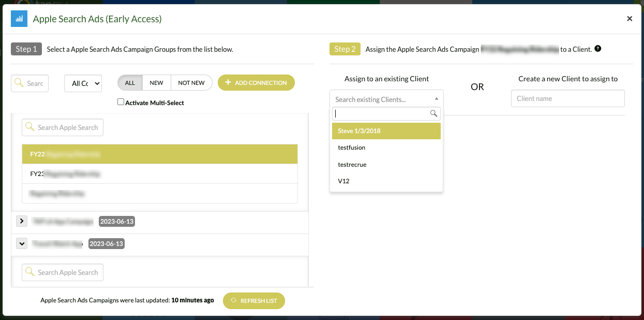Focus the upper Search Apple Search field
Viewport: 644px width, 320px height.
pos(63,127)
